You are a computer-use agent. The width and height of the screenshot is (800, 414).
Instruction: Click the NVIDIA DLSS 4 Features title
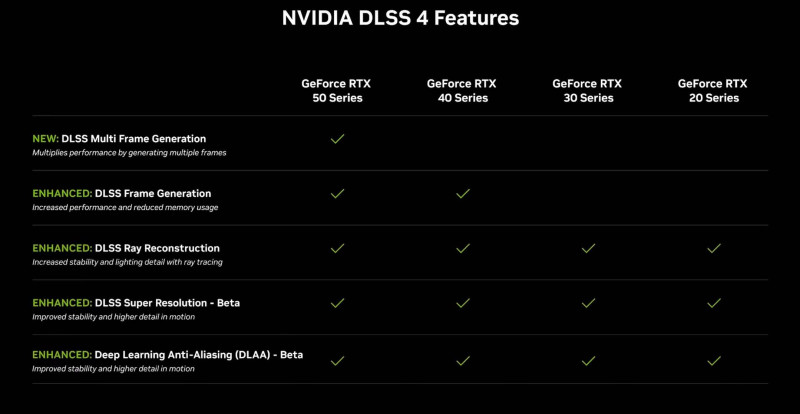coord(400,18)
